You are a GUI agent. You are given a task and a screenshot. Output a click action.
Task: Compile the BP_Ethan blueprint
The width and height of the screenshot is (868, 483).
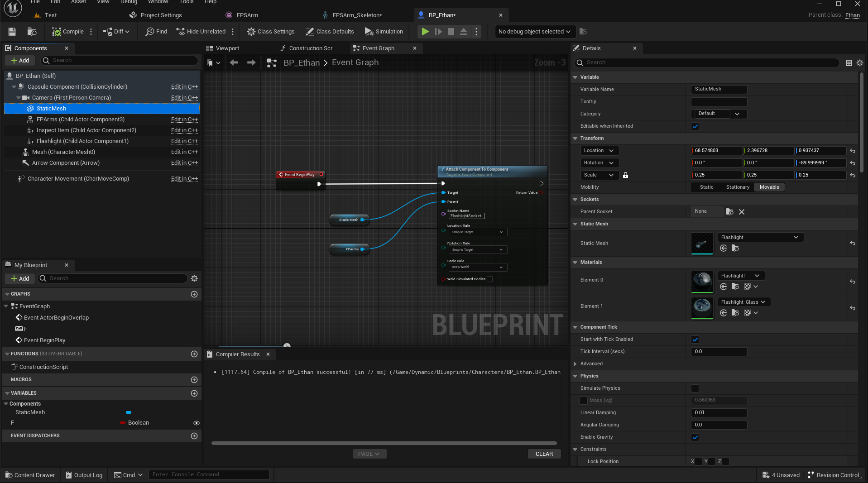68,32
